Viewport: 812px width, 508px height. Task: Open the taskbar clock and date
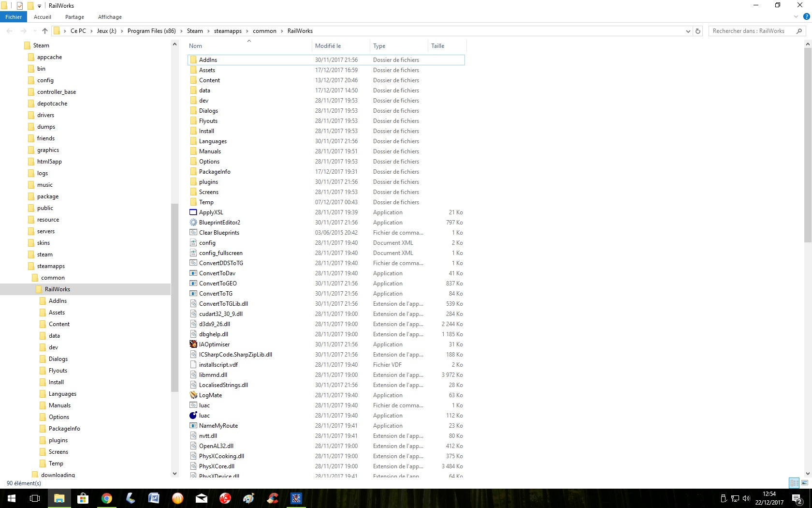point(769,498)
